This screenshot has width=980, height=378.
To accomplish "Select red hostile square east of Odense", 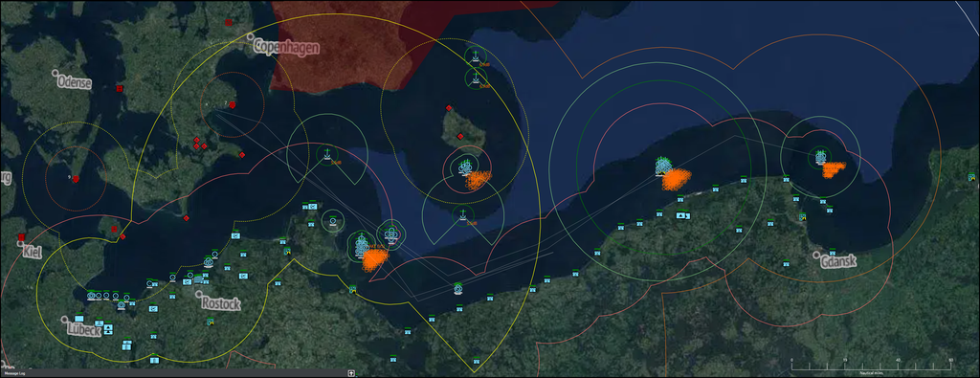I will coord(120,89).
